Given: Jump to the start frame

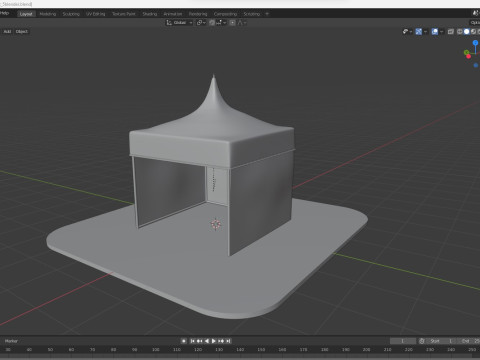Looking at the screenshot, I should click(192, 341).
